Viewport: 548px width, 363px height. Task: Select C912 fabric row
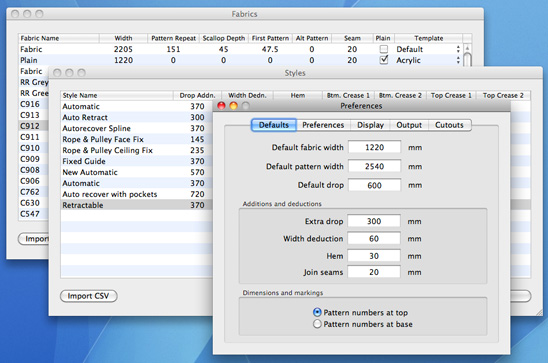(x=33, y=126)
